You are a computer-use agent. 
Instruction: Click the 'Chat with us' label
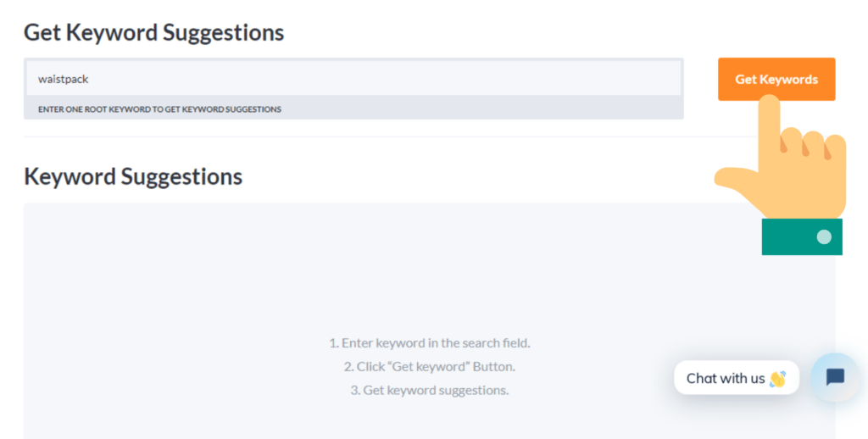tap(725, 378)
